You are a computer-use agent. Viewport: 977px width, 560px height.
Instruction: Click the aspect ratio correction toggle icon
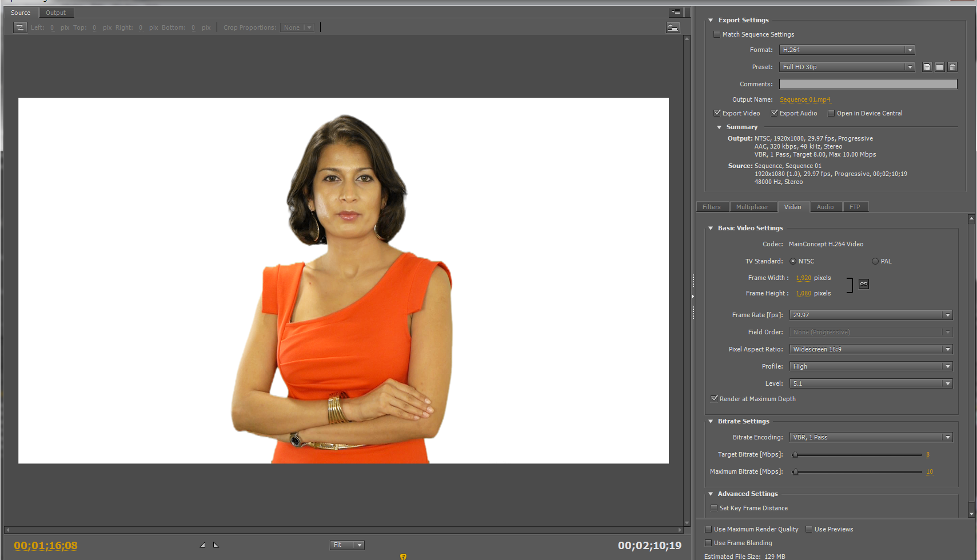point(673,27)
